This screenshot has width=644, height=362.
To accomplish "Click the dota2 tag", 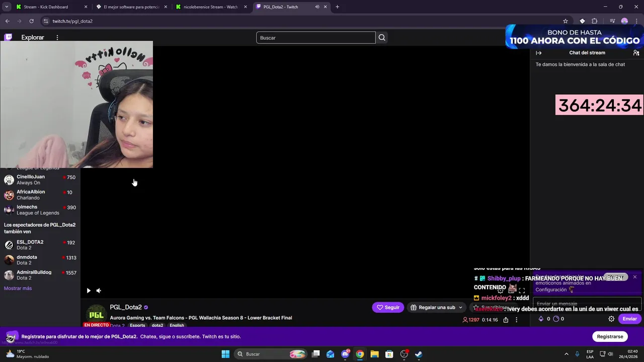I will click(157, 325).
